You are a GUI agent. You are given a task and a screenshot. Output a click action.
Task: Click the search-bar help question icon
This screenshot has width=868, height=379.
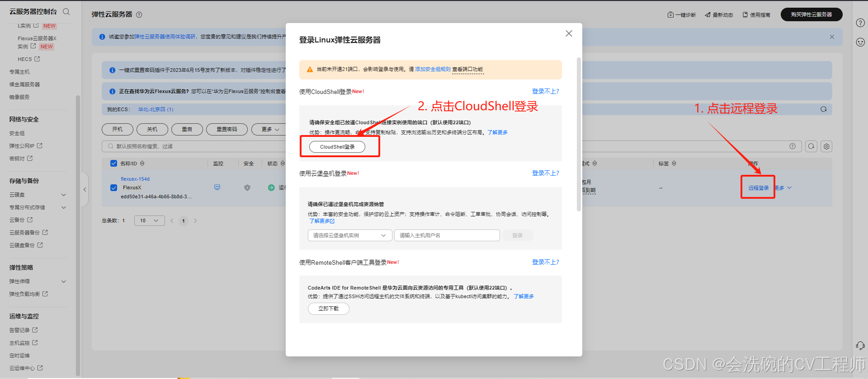[792, 146]
